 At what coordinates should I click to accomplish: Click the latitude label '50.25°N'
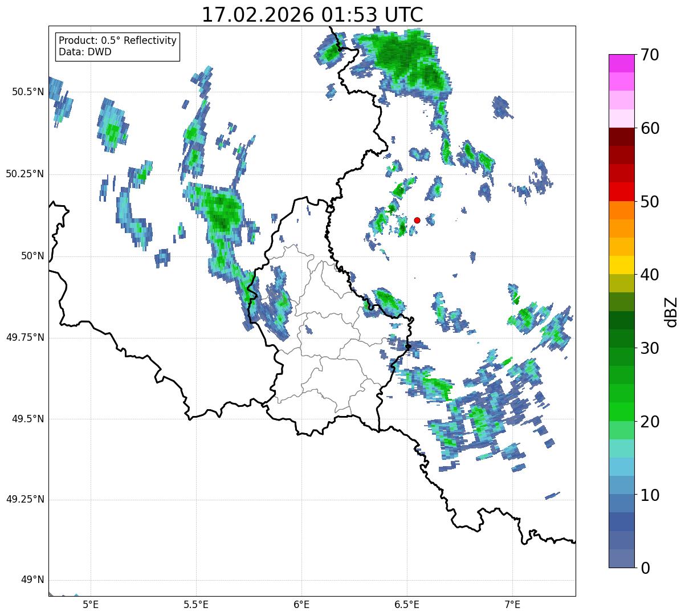click(x=25, y=174)
